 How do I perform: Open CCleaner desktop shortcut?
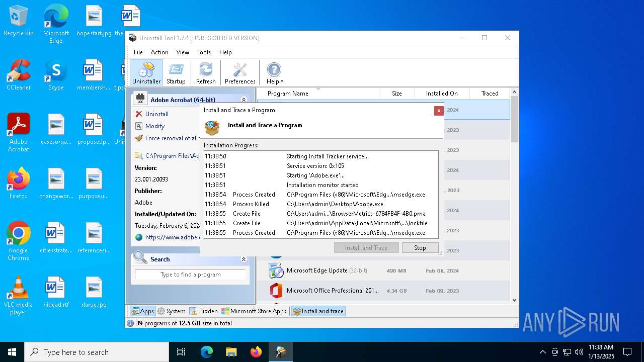[x=19, y=75]
